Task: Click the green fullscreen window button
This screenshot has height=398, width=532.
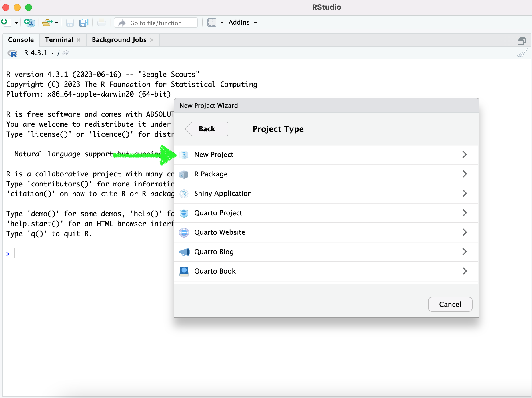Action: click(x=29, y=7)
